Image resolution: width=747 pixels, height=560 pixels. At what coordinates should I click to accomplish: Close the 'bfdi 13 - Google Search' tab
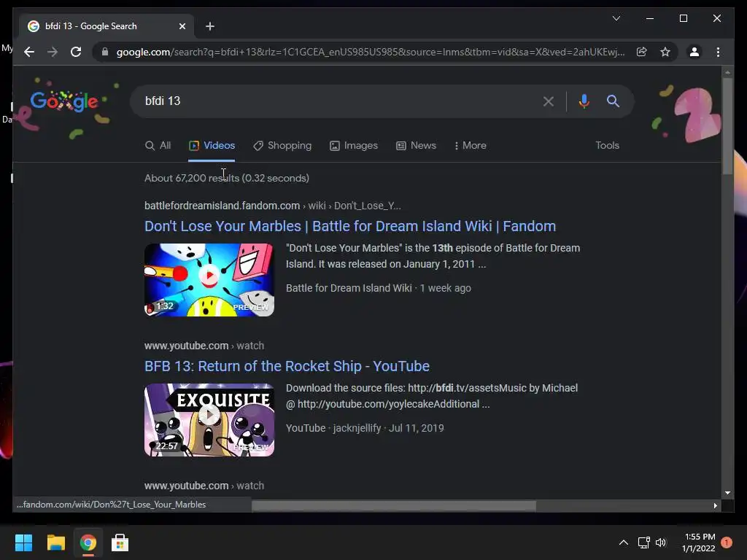pos(182,26)
